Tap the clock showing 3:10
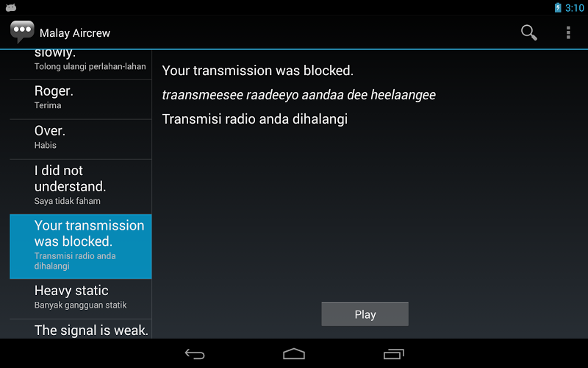588x368 pixels. tap(575, 8)
